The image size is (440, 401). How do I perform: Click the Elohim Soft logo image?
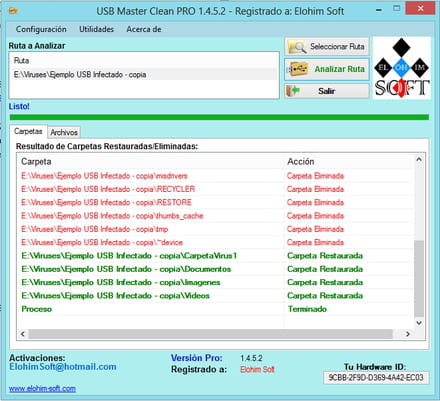[402, 68]
